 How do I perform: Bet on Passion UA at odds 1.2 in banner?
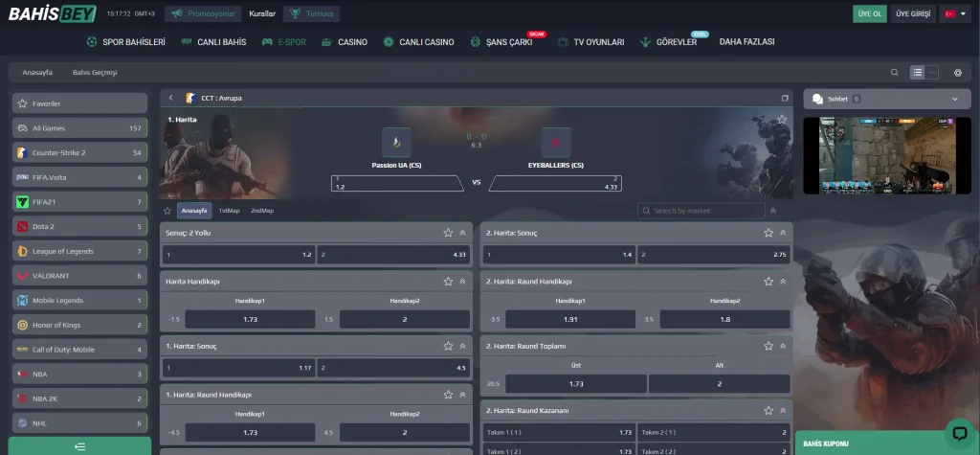(397, 183)
